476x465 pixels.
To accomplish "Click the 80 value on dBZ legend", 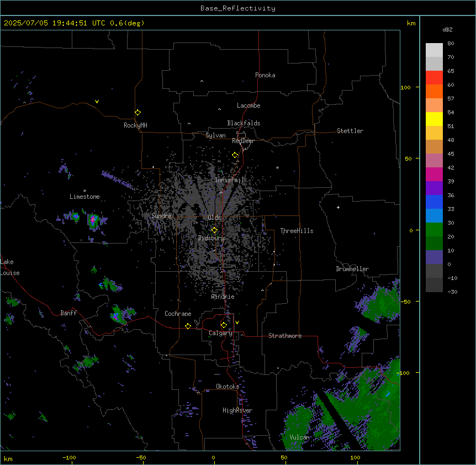I will pos(451,44).
